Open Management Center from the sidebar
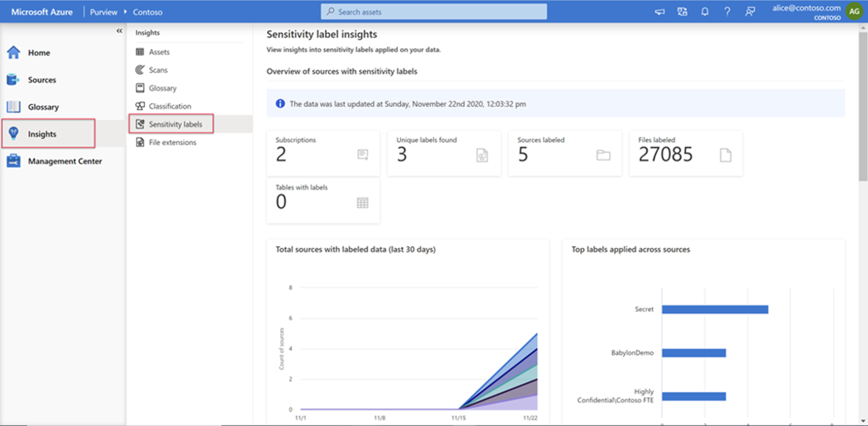Screen dimensions: 868x426 [64, 161]
